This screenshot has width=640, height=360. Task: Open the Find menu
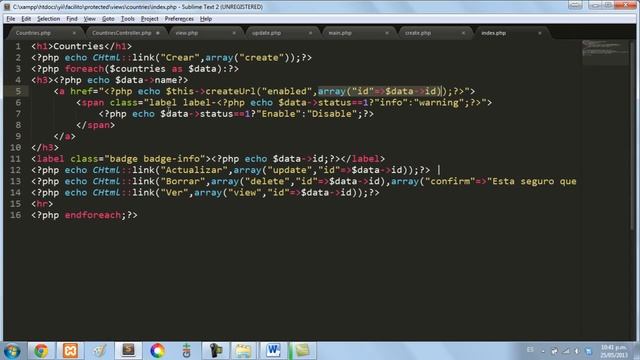72,19
